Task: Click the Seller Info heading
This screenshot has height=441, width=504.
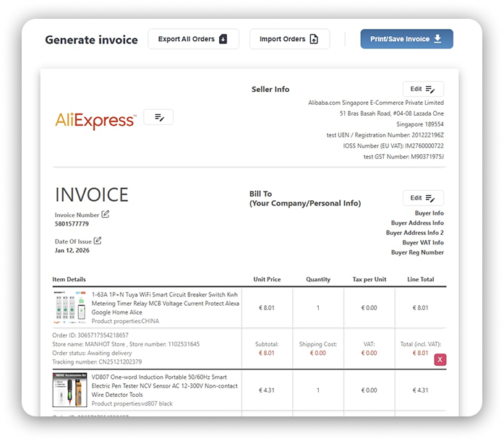Action: 270,90
